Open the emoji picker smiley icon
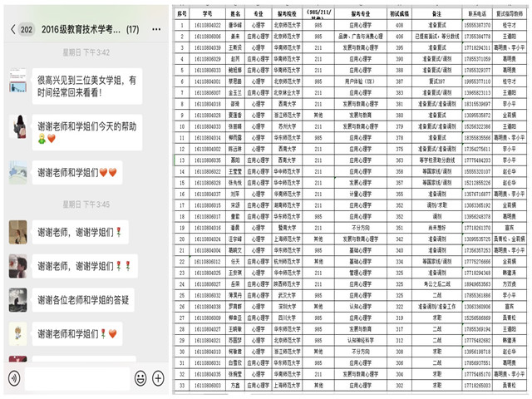Screen dimensions: 532x399 coord(140,379)
